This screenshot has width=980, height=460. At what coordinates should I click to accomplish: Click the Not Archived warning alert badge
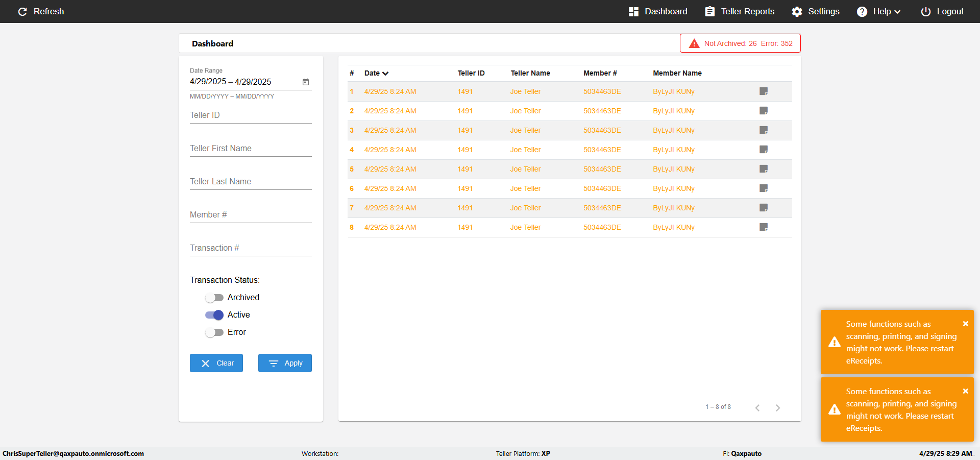740,43
